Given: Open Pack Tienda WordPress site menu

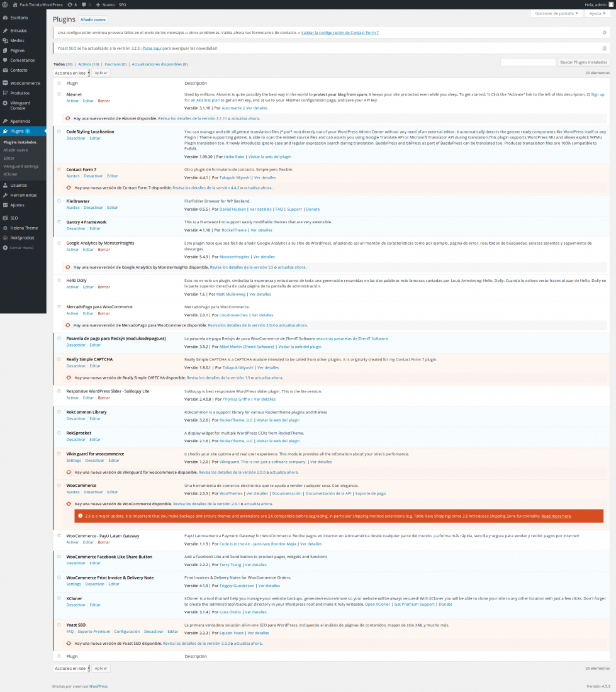Looking at the screenshot, I should tap(38, 4).
